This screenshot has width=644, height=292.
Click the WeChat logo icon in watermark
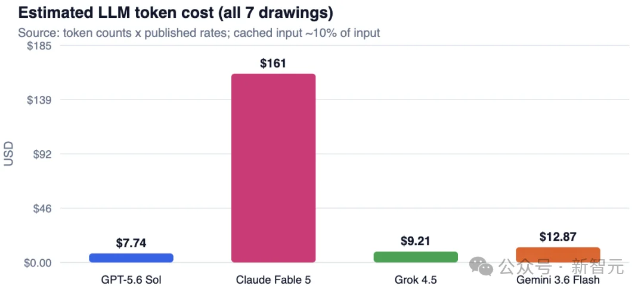[x=481, y=267]
